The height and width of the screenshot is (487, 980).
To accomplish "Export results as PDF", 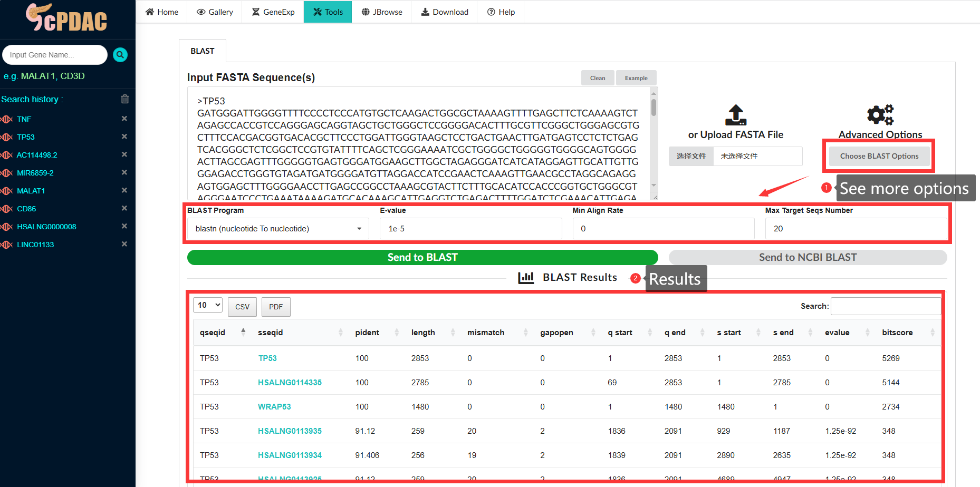I will coord(276,307).
